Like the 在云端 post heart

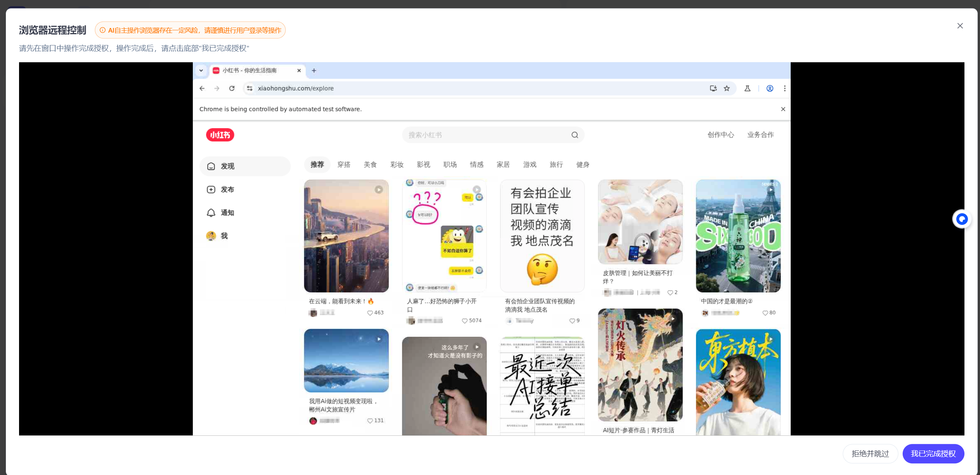click(x=370, y=313)
